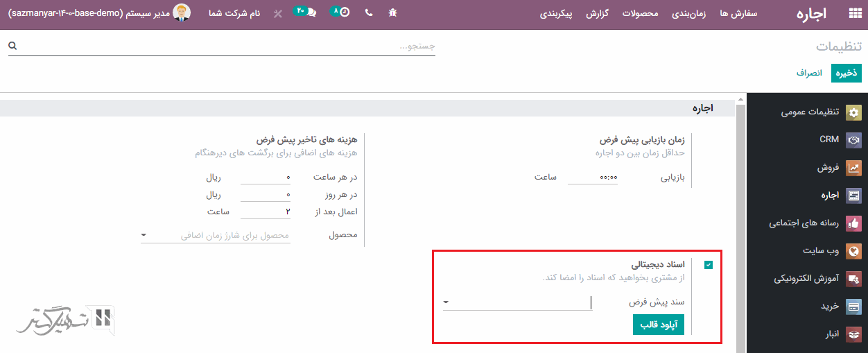Select وب سایت label in settings sidebar
Image resolution: width=868 pixels, height=353 pixels.
[x=822, y=251]
